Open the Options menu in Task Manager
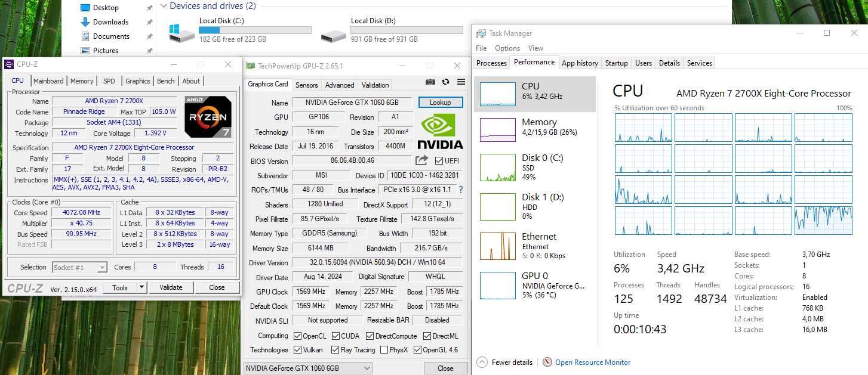 tap(507, 48)
